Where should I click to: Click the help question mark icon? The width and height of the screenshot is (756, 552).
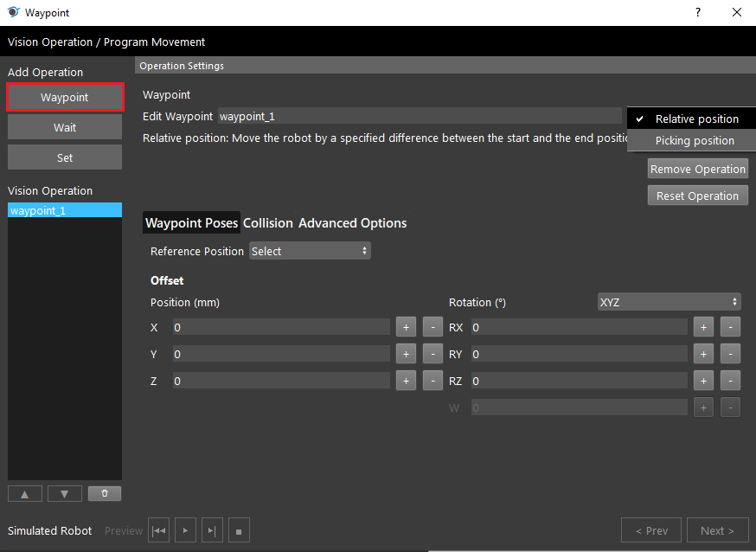(x=698, y=12)
